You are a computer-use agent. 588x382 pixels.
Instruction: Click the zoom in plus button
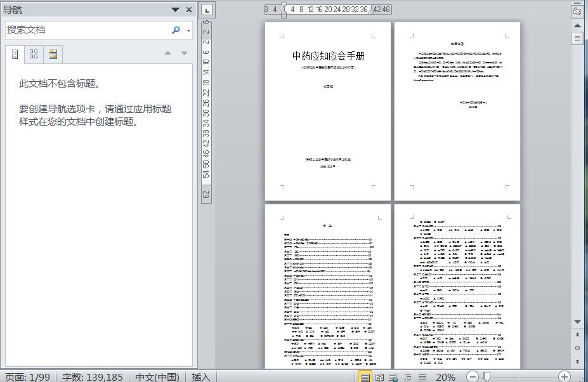(x=564, y=377)
